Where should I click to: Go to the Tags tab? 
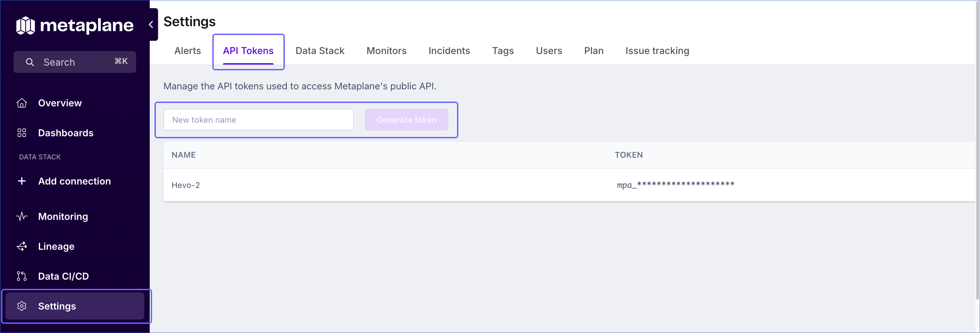(503, 51)
